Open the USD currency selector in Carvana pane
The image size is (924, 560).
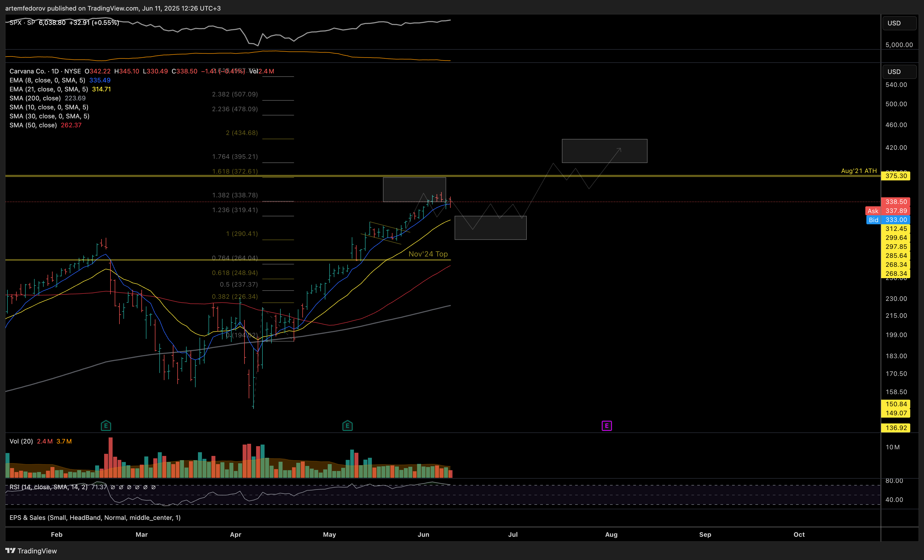click(x=899, y=72)
